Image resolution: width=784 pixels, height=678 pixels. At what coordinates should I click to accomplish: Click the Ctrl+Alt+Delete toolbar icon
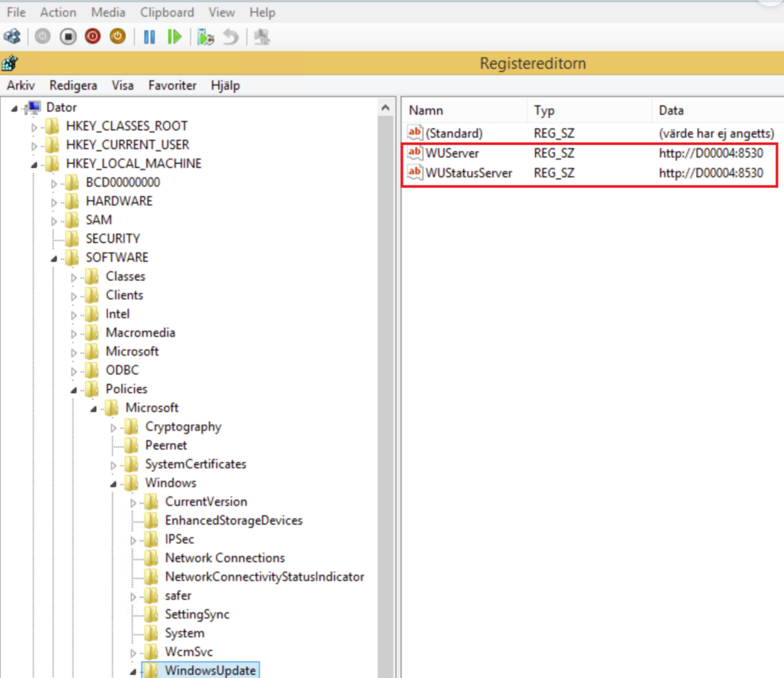[12, 37]
